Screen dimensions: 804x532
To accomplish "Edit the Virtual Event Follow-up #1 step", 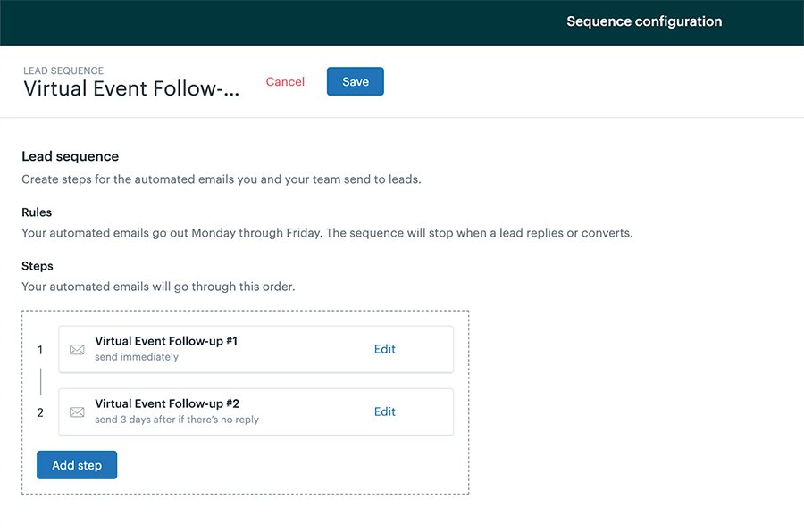I will point(384,349).
